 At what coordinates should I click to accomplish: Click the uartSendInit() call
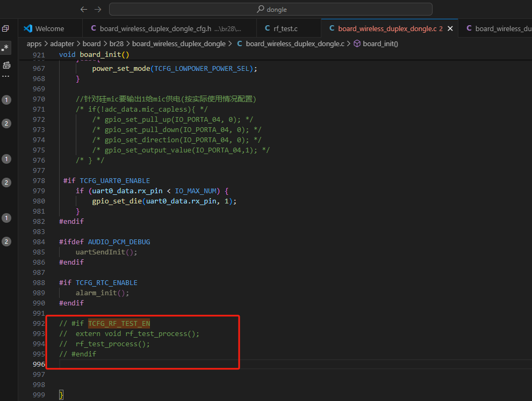[106, 252]
